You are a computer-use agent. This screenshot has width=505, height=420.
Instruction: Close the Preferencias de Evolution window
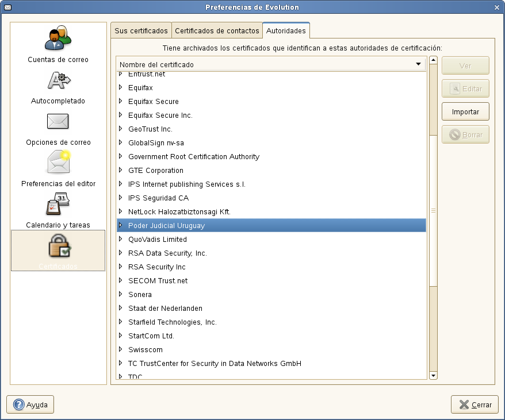[x=496, y=7]
